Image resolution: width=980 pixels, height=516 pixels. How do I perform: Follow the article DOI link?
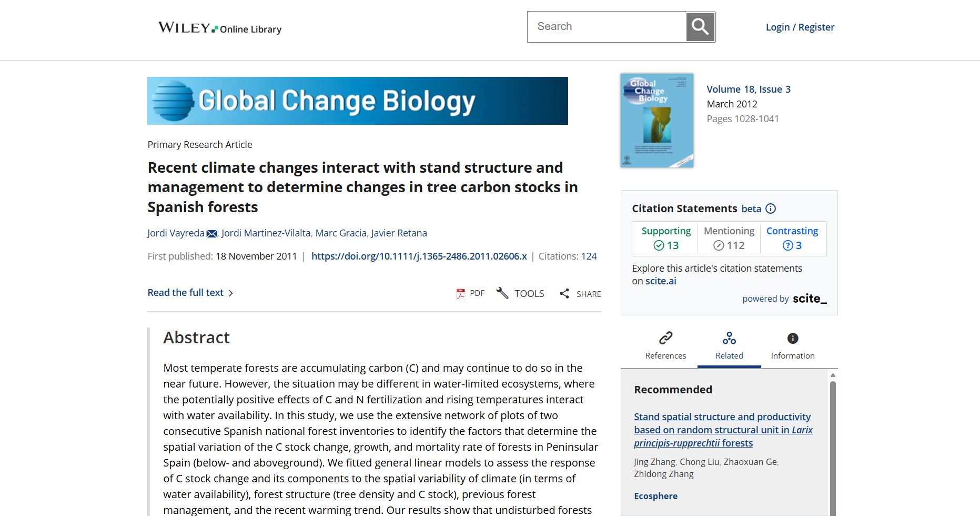click(x=419, y=256)
